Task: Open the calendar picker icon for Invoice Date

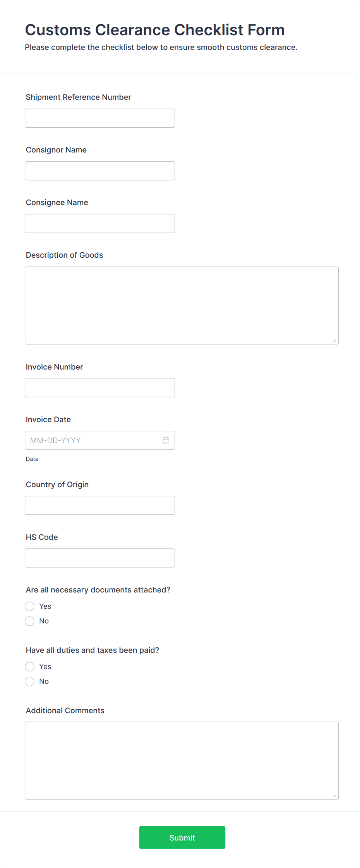Action: [x=166, y=440]
